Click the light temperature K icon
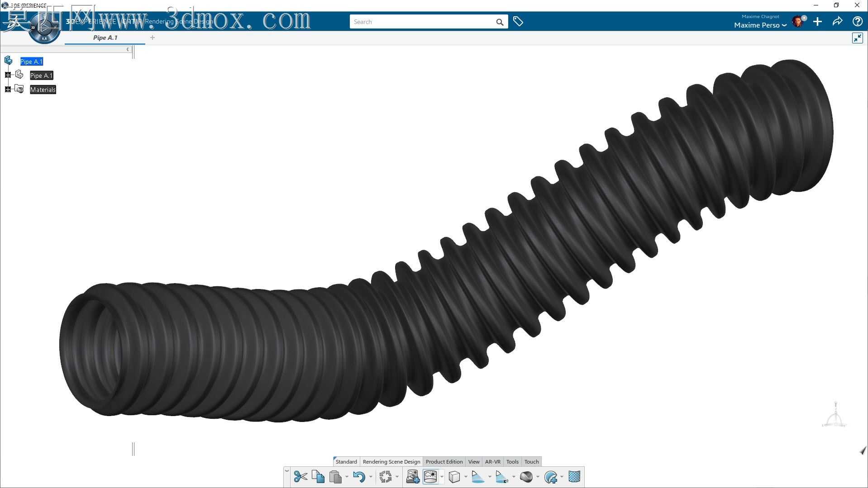 502,477
